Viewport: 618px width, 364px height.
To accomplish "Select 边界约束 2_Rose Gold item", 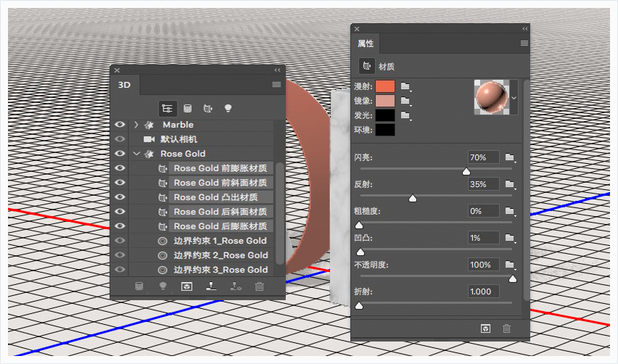I will [221, 255].
